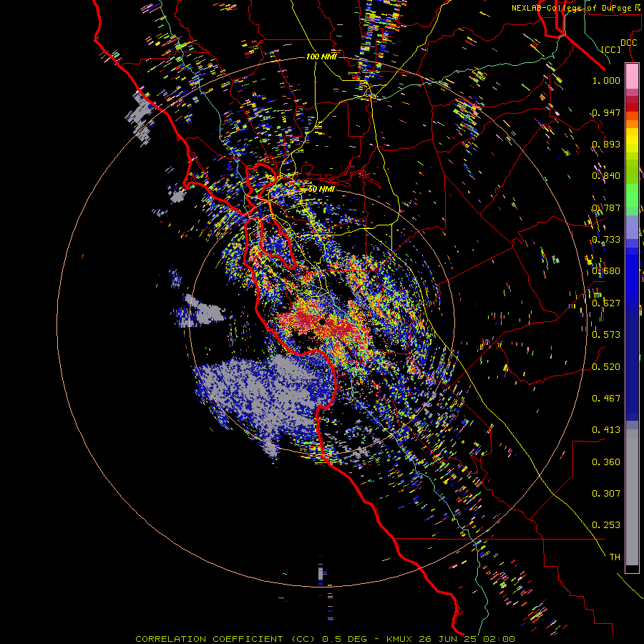The image size is (644, 644).
Task: Pick the lavender-blue color bar segment
Action: (x=632, y=227)
